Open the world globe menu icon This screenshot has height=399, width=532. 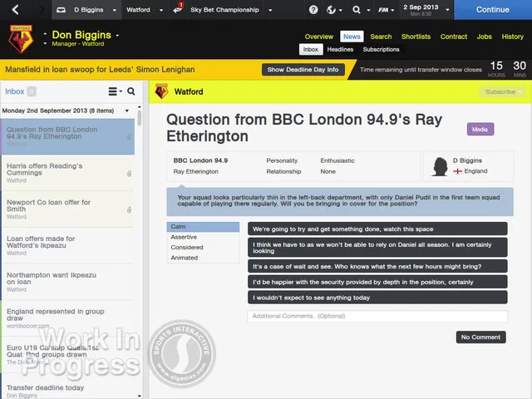331,10
